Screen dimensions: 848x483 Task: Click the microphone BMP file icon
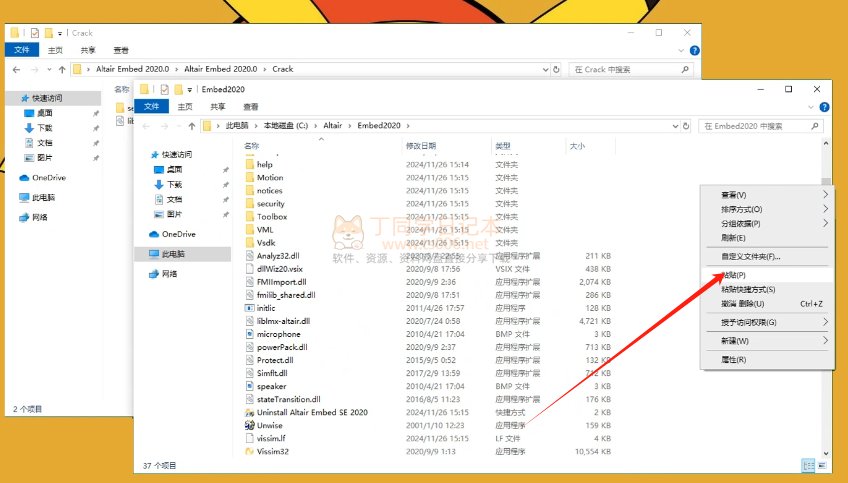pos(249,334)
